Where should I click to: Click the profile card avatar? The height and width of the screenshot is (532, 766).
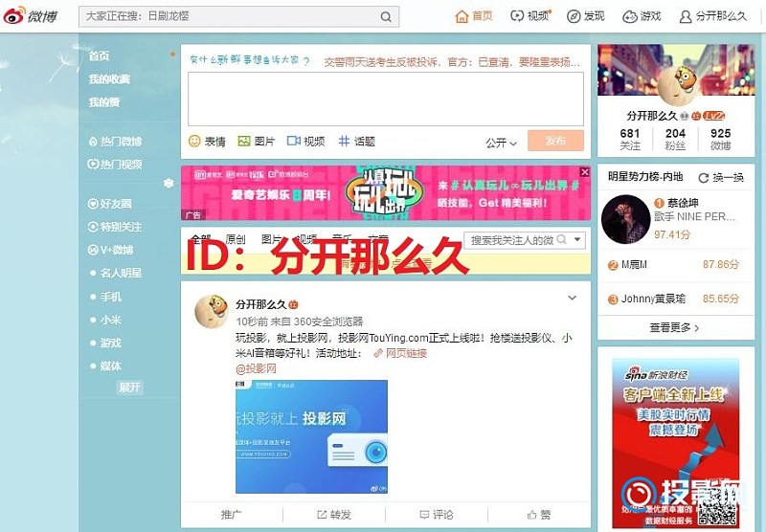677,85
